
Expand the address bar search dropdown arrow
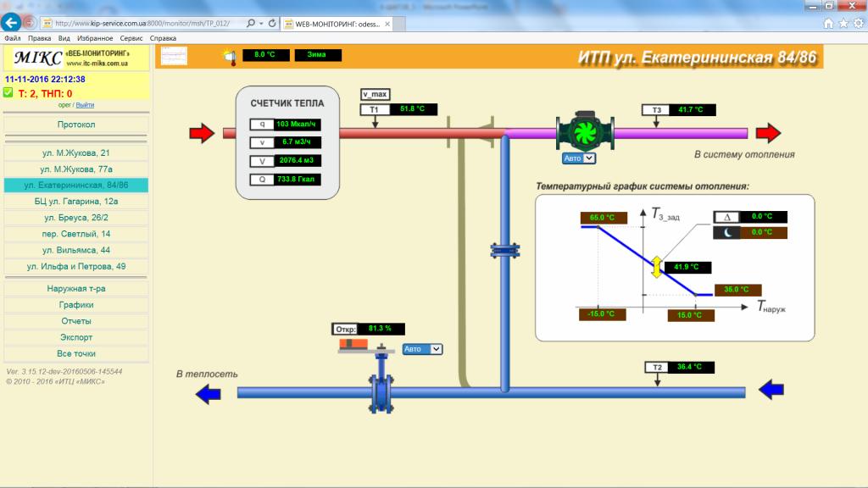[x=261, y=24]
